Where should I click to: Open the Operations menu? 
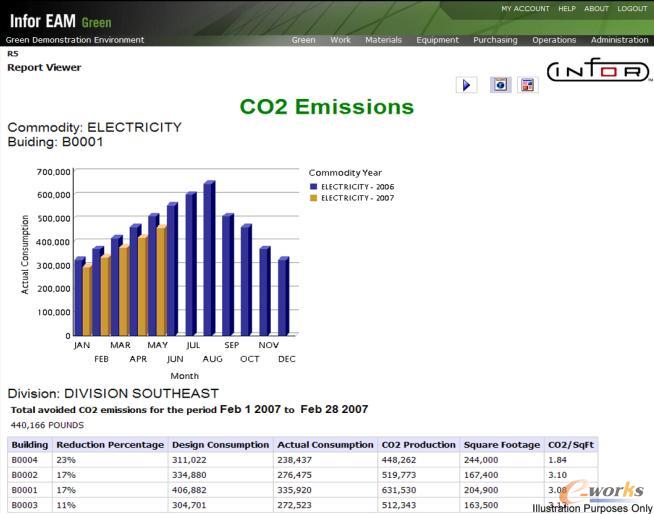click(554, 40)
